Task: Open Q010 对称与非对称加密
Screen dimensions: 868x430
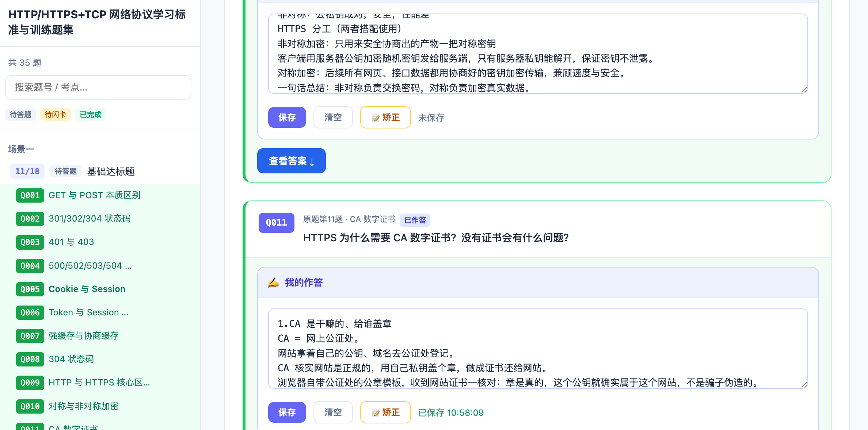Action: click(100, 406)
